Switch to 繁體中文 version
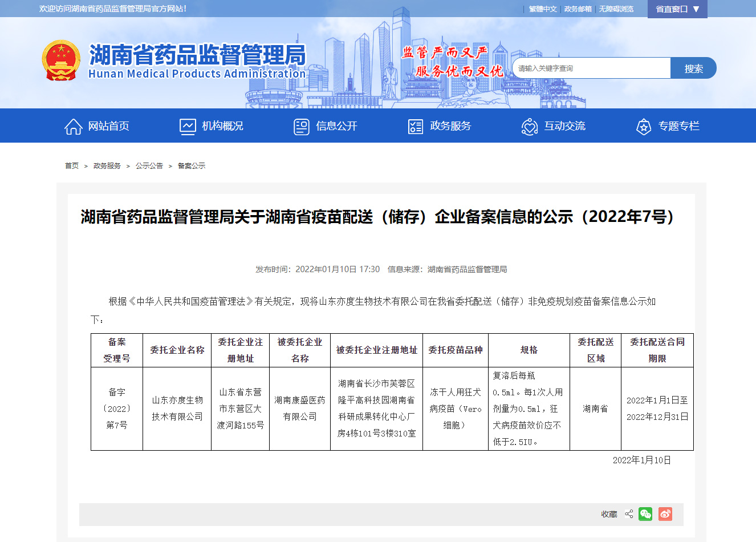Image resolution: width=756 pixels, height=542 pixels. coord(542,9)
